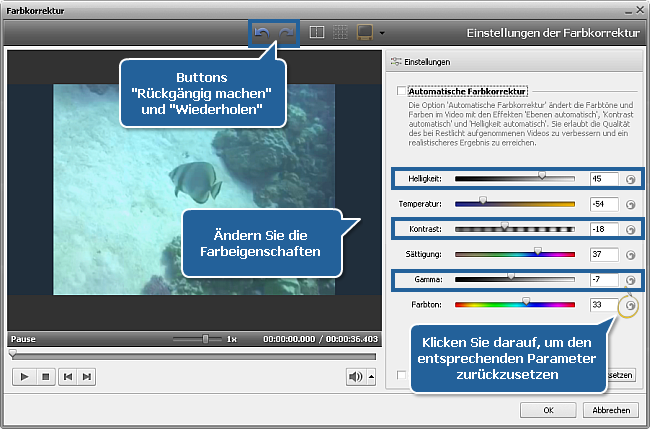Image resolution: width=650 pixels, height=429 pixels.
Task: Click the Abbrechen button
Action: point(610,410)
